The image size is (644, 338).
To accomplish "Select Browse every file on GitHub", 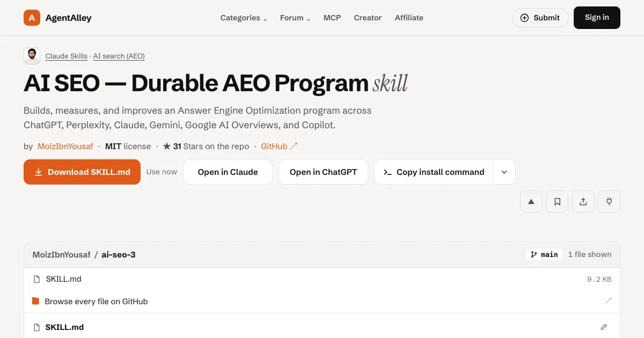I will pos(96,302).
